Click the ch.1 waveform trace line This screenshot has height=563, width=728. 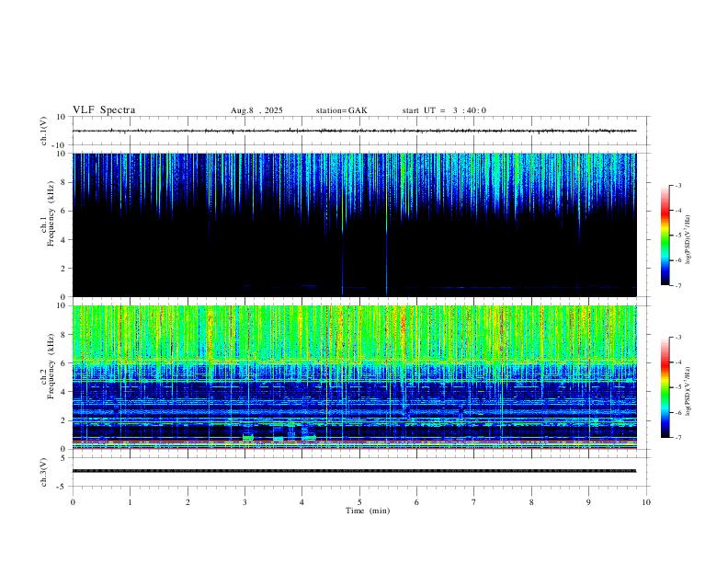click(354, 131)
